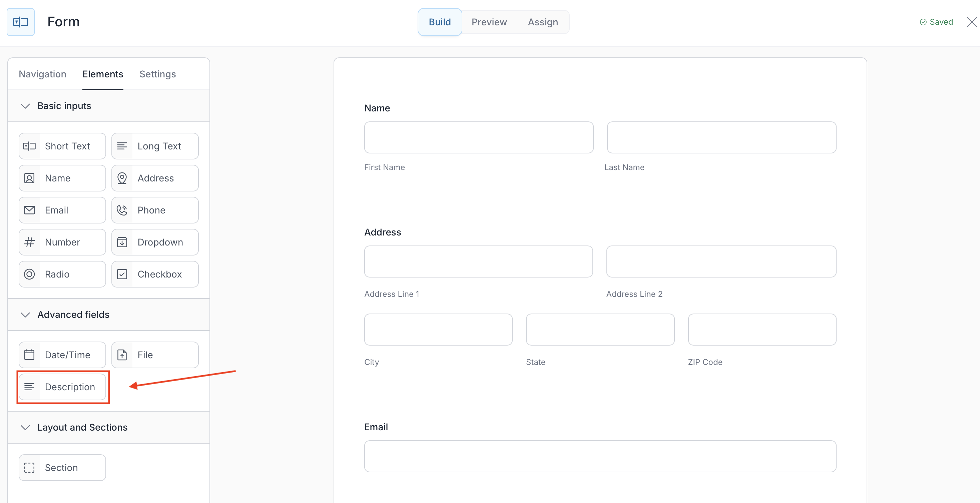Viewport: 980px width, 503px height.
Task: Collapse the Layout and Sections chevron
Action: tap(25, 427)
